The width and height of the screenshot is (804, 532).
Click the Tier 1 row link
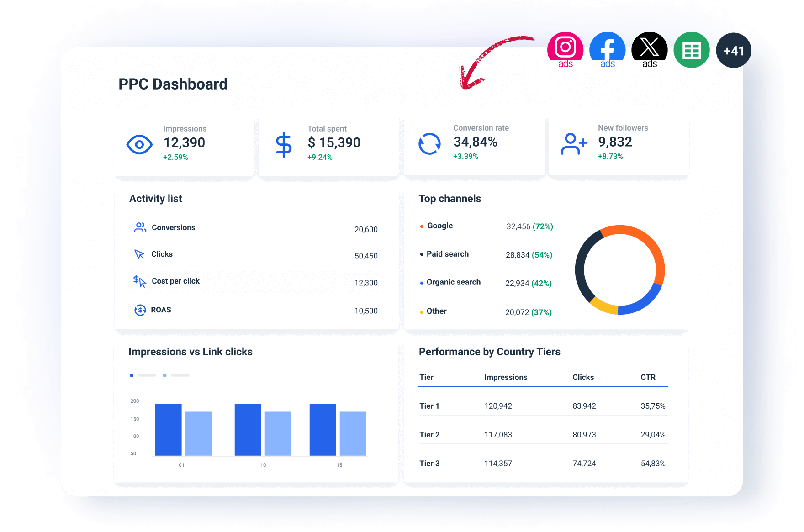pos(429,406)
